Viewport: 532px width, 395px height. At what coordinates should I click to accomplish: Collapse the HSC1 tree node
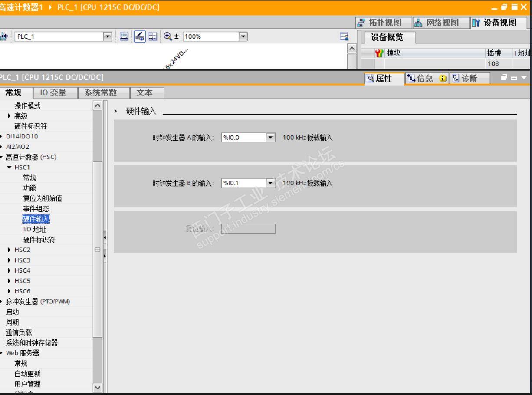(10, 167)
